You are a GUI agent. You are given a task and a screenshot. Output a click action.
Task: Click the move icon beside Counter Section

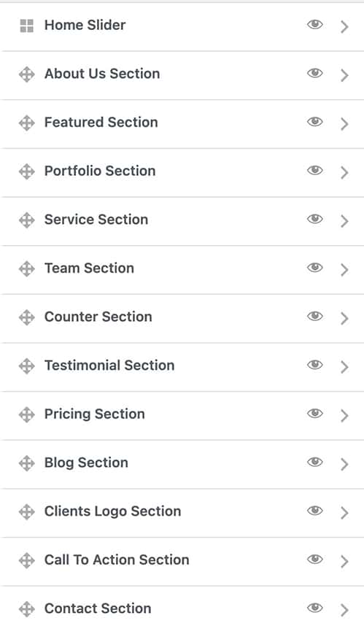click(27, 317)
